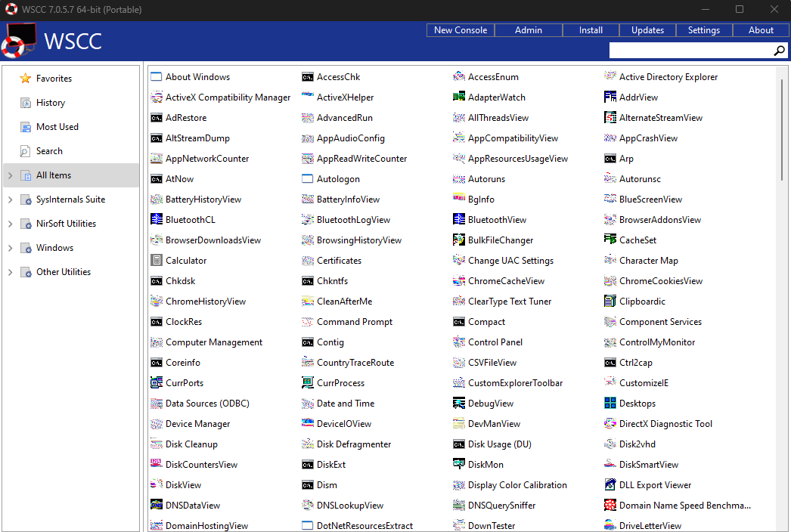791x532 pixels.
Task: Open the New Console tab
Action: pyautogui.click(x=461, y=30)
